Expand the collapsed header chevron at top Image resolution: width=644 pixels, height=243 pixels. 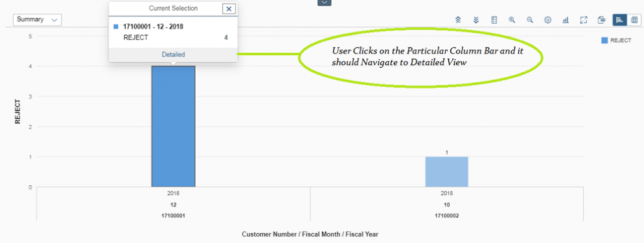pyautogui.click(x=324, y=3)
